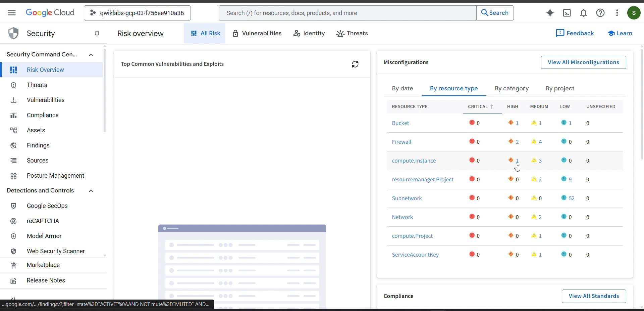The width and height of the screenshot is (644, 311).
Task: Switch to the Threats top tab
Action: pyautogui.click(x=352, y=33)
